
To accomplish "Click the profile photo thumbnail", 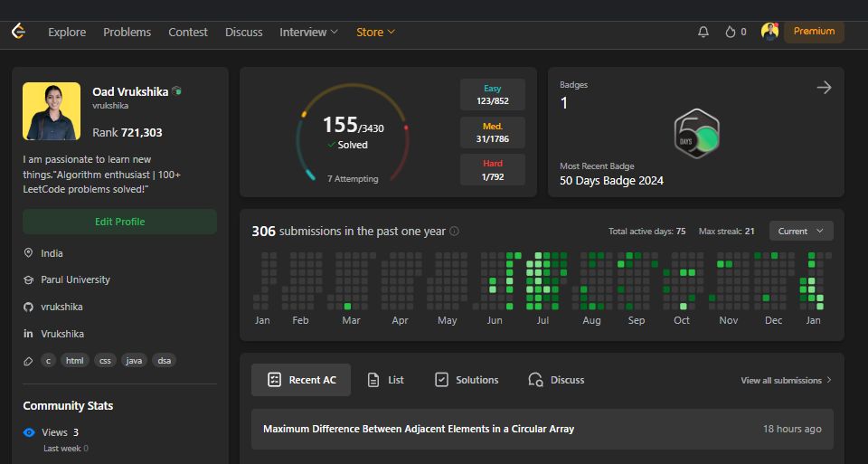I will [x=52, y=111].
